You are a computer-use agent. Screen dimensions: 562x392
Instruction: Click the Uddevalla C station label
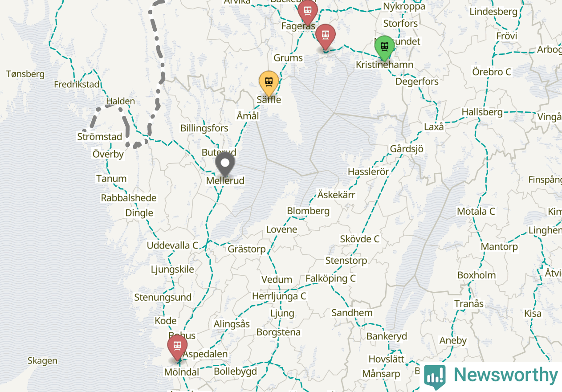173,245
